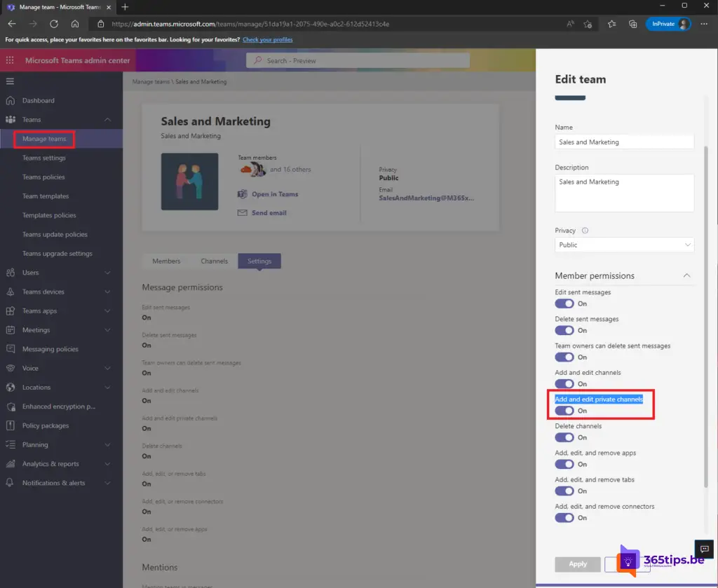
Task: Click the feedback chat icon
Action: [x=704, y=549]
